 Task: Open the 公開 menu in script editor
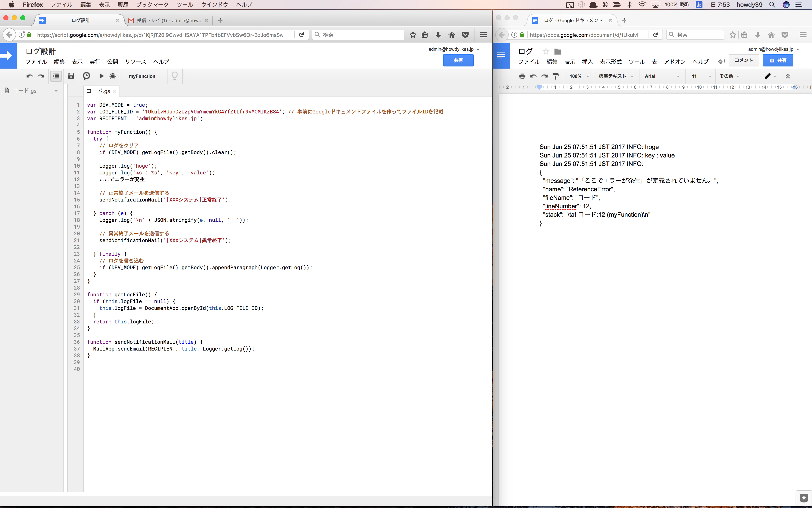[x=112, y=62]
